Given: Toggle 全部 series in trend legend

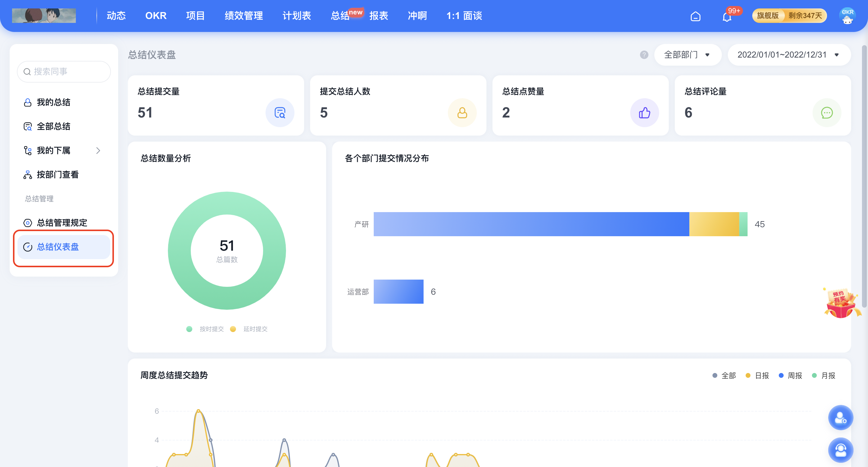Looking at the screenshot, I should pyautogui.click(x=724, y=375).
